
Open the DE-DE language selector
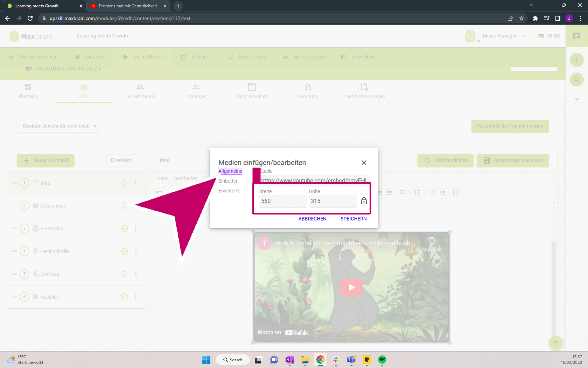pyautogui.click(x=549, y=36)
